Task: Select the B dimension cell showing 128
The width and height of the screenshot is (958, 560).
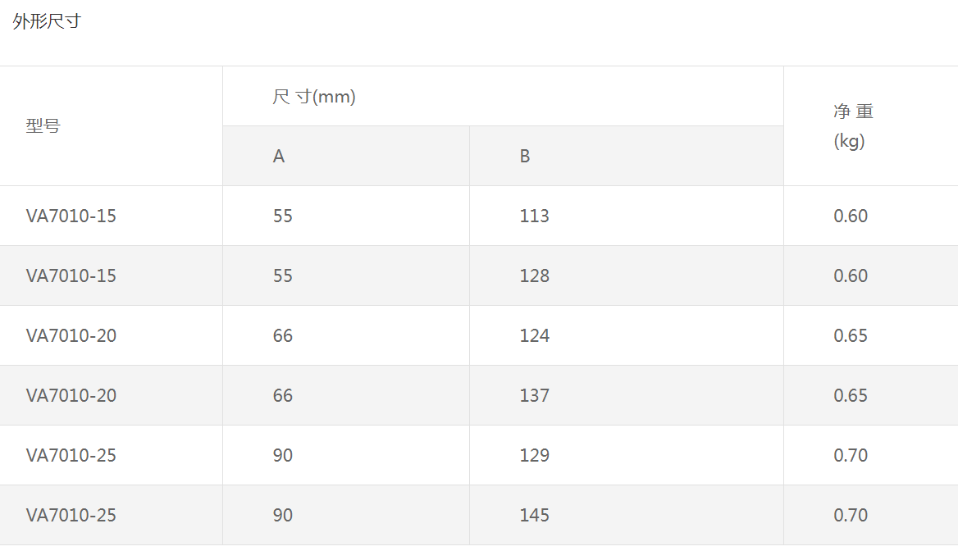Action: coord(535,275)
